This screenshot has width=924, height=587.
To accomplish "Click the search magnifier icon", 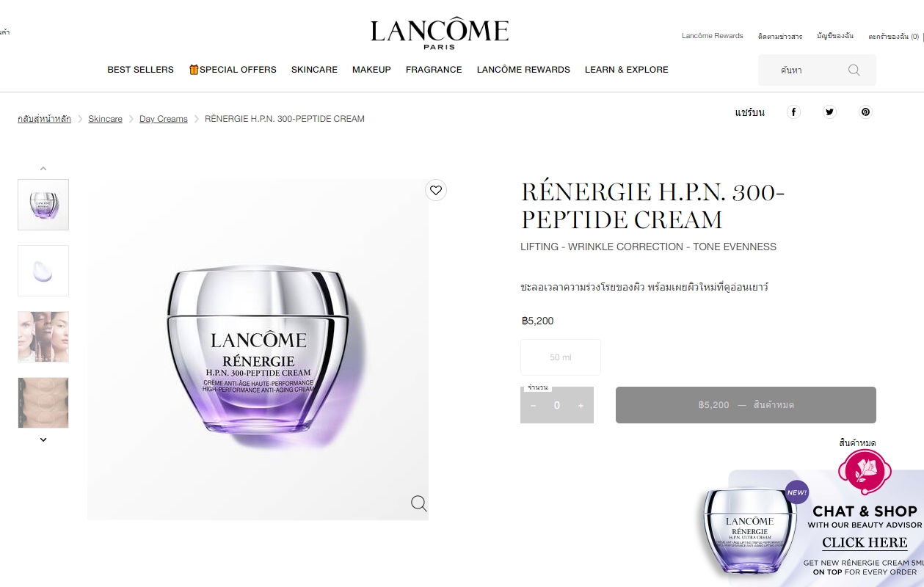I will [x=854, y=70].
